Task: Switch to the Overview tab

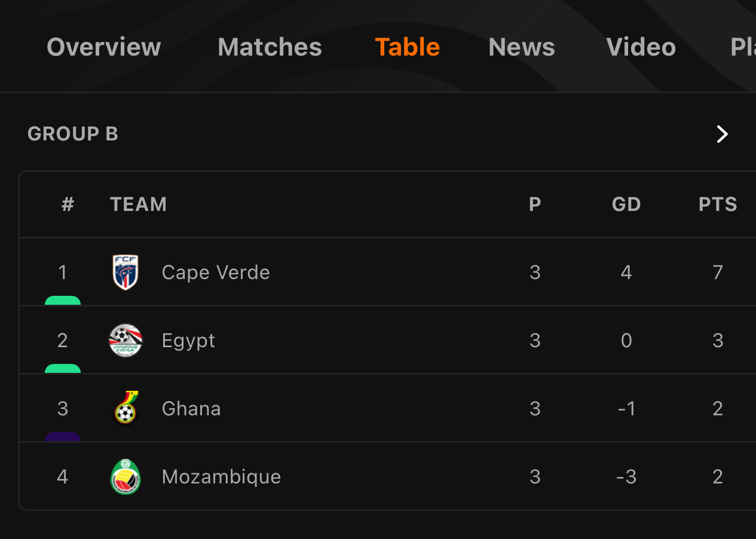Action: (x=104, y=47)
